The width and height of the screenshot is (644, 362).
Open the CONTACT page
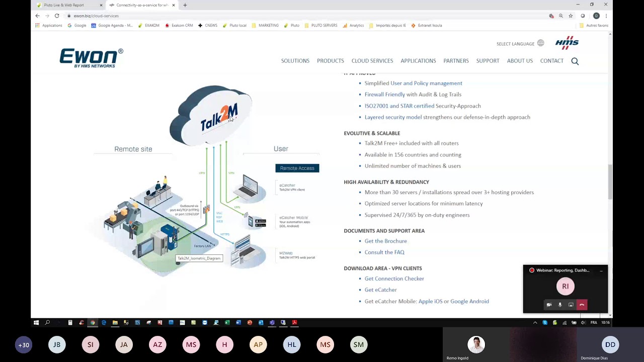(x=552, y=61)
